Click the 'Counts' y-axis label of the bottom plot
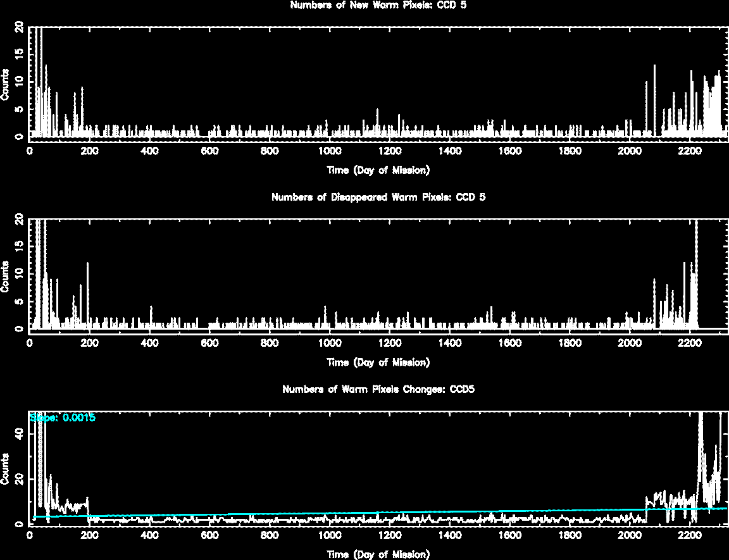Image resolution: width=729 pixels, height=560 pixels. click(x=5, y=468)
